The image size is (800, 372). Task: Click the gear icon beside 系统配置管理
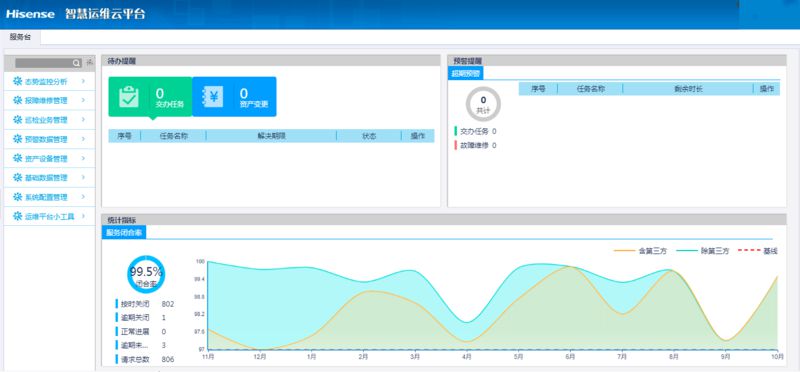pyautogui.click(x=18, y=197)
